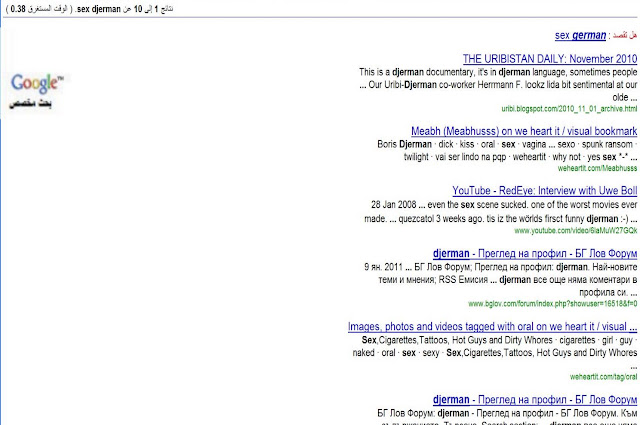Click snippet 'Sex,Cigarettes,Tattoos, Hot Guys'
Viewport: 640px width, 425px height.
495,352
